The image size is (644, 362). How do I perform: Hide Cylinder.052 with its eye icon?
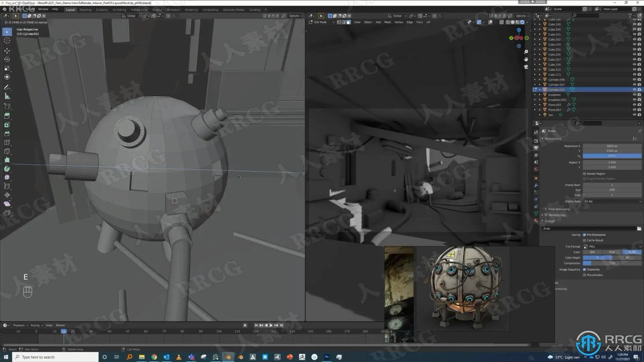pos(634,89)
